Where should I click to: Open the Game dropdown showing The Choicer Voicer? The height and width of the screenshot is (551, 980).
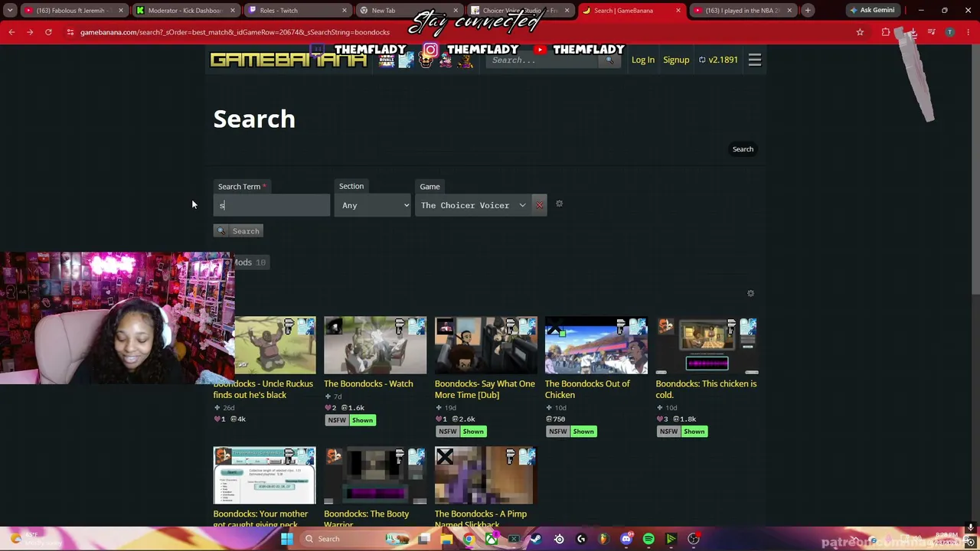pyautogui.click(x=473, y=205)
